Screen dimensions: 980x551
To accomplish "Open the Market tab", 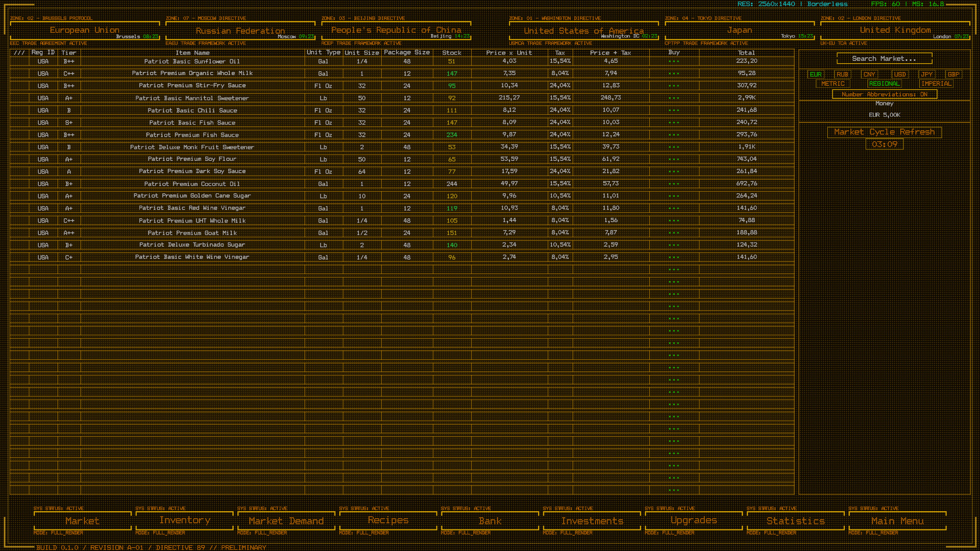I will [x=82, y=521].
